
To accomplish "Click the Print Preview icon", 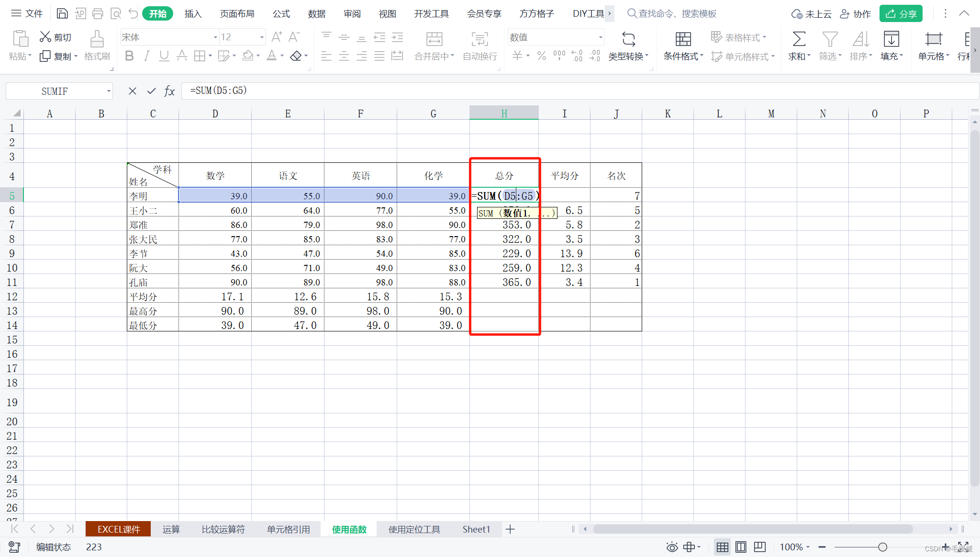I will pos(116,13).
